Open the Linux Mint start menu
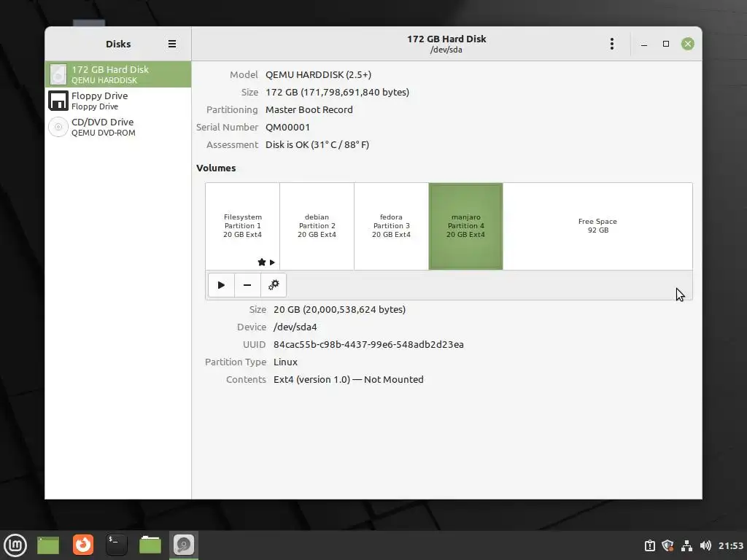This screenshot has width=747, height=560. point(15,545)
